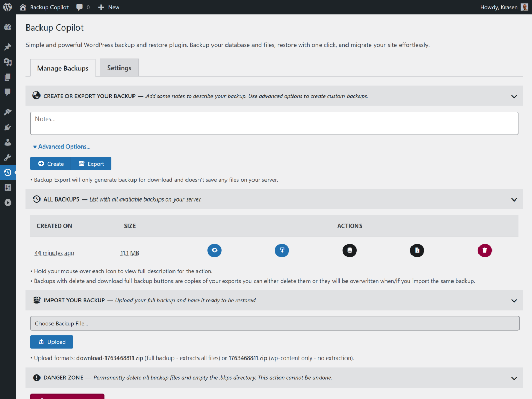Visit the Backup Copilot site from admin bar
The image size is (532, 399).
click(44, 7)
